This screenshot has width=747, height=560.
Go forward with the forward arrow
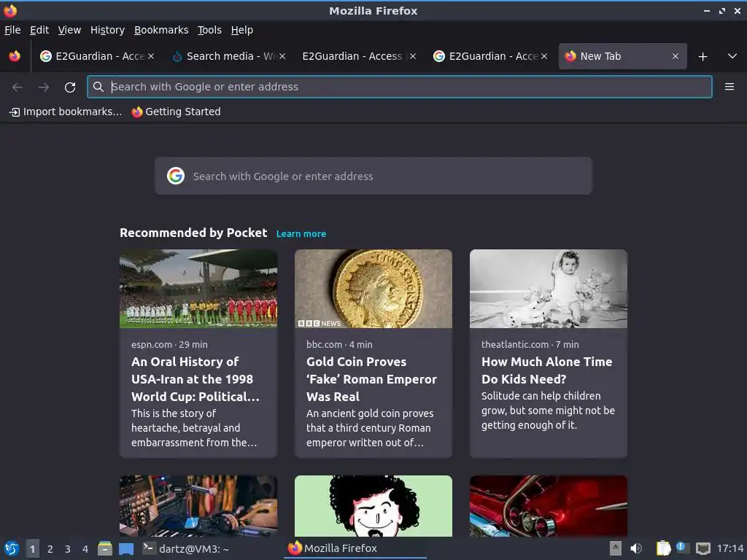pyautogui.click(x=44, y=87)
